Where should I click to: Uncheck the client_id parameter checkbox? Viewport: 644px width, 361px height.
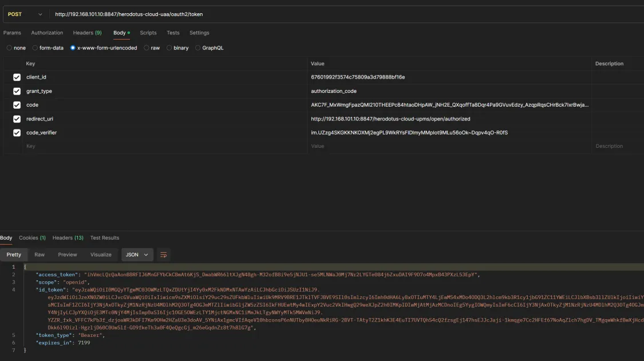17,77
